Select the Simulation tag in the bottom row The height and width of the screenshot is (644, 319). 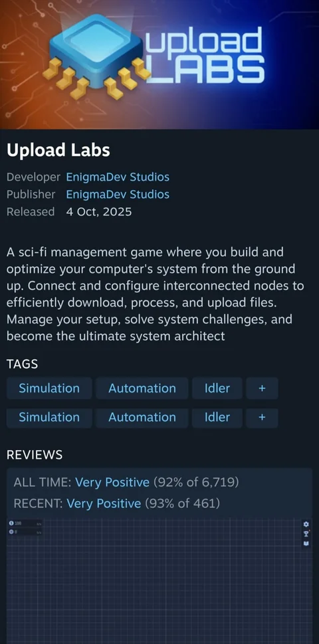click(49, 418)
